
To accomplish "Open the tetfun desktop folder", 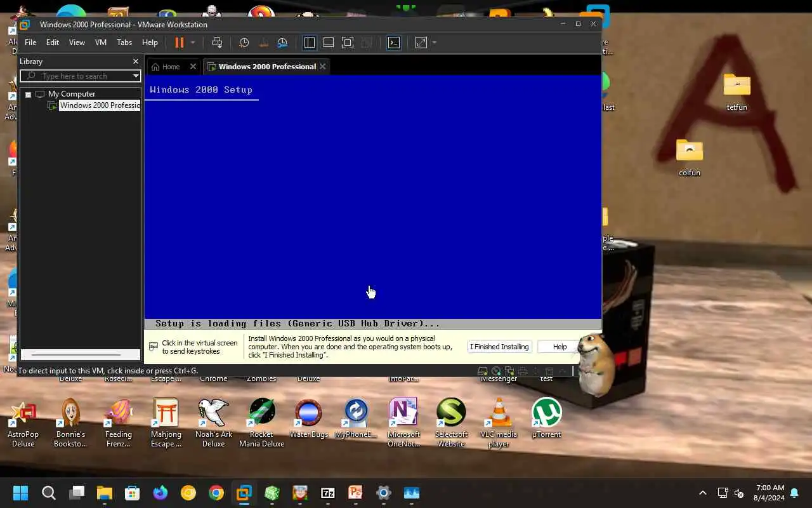I will coord(737,92).
